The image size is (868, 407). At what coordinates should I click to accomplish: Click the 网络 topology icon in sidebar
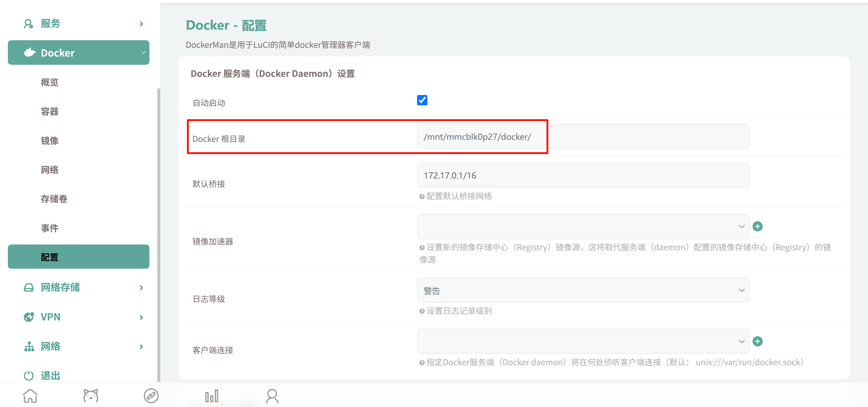pyautogui.click(x=29, y=346)
